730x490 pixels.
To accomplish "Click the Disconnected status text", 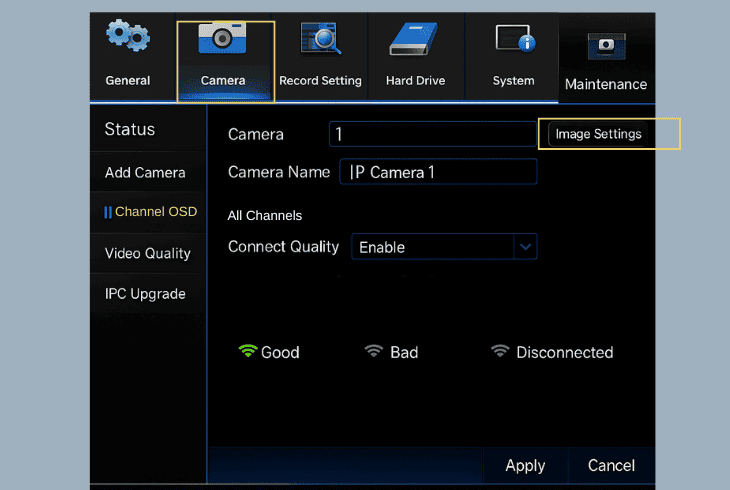I will pyautogui.click(x=565, y=353).
